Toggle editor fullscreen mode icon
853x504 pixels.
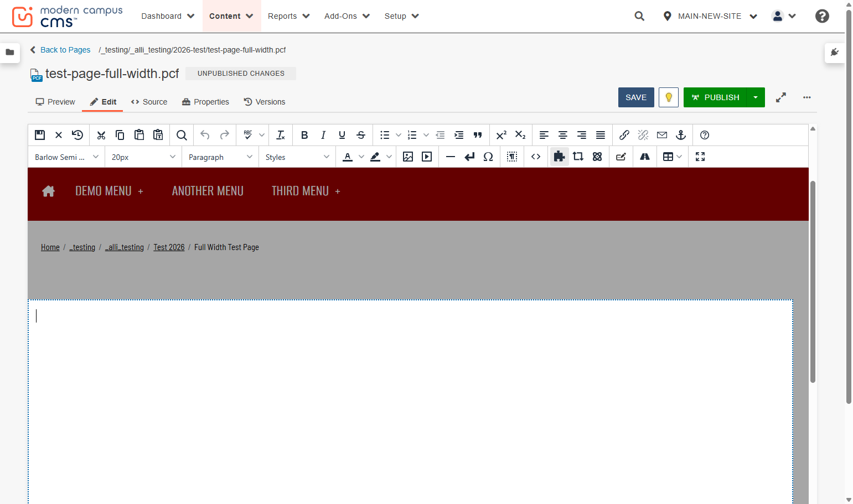coord(700,157)
